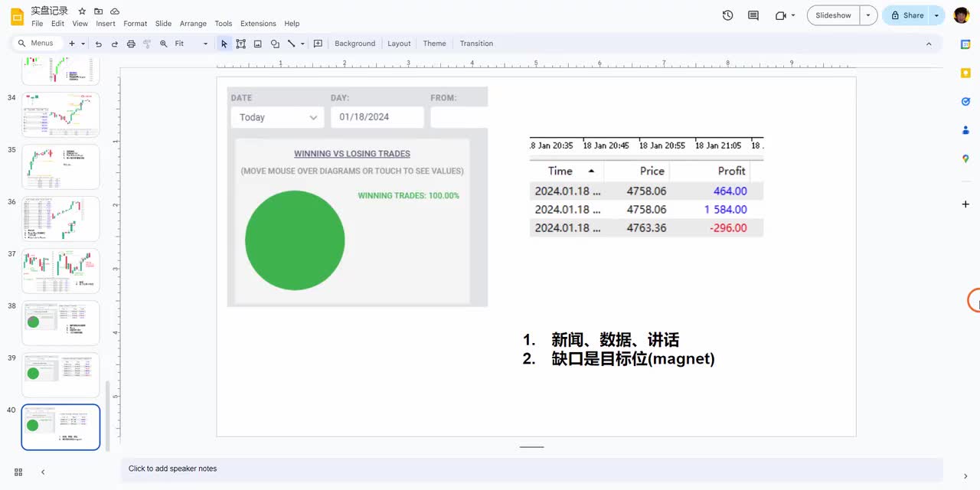Open the Edit menu
Viewport: 980px width, 490px height.
[57, 24]
